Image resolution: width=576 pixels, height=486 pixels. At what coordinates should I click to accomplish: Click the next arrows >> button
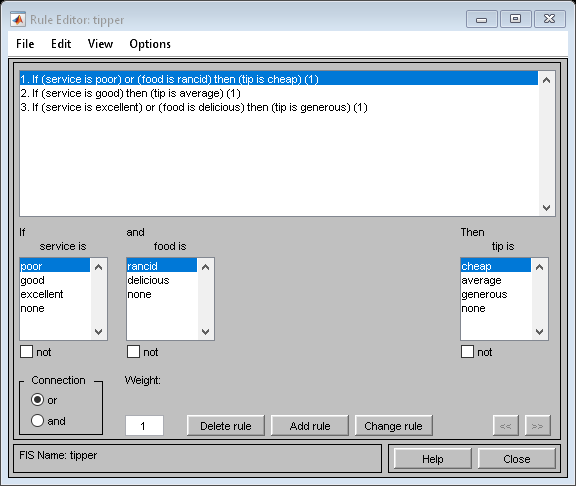(537, 426)
